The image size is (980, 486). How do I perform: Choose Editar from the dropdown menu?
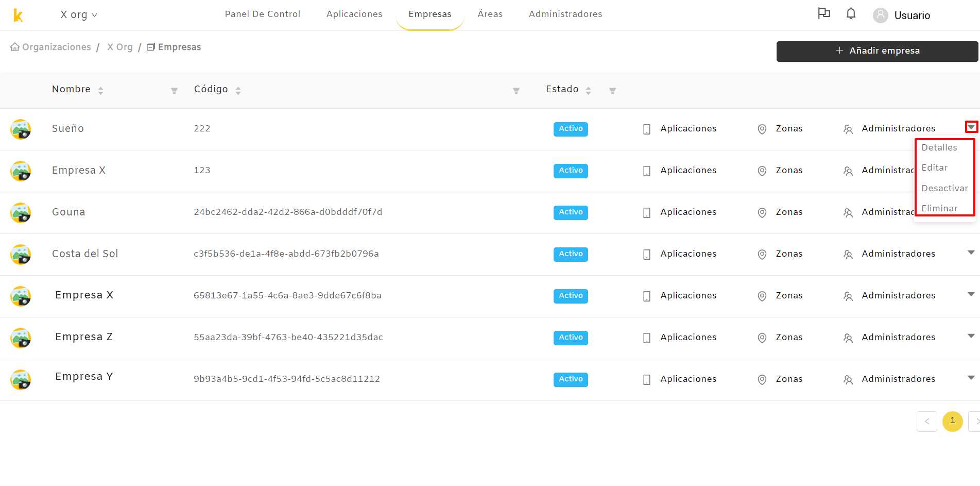(x=935, y=168)
